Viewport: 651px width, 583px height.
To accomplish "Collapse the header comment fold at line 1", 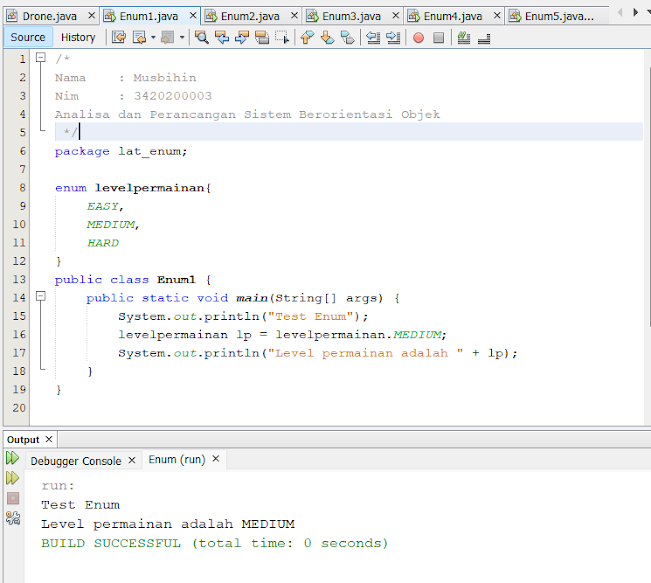I will [40, 57].
